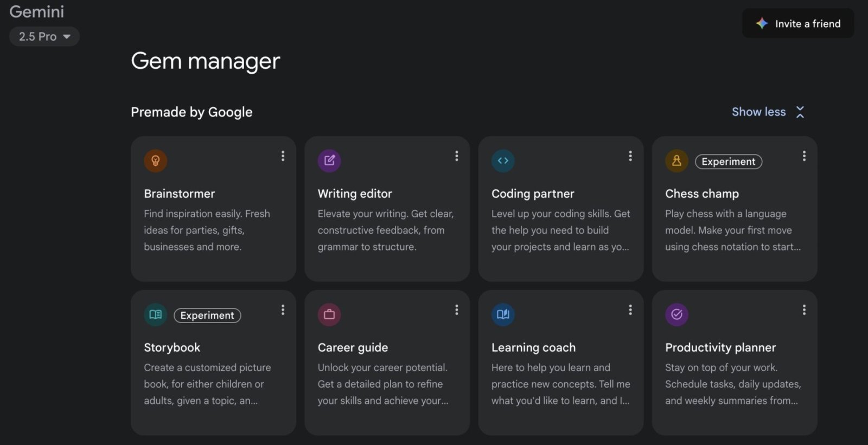Open the Writing editor gem title
868x445 pixels.
point(355,194)
